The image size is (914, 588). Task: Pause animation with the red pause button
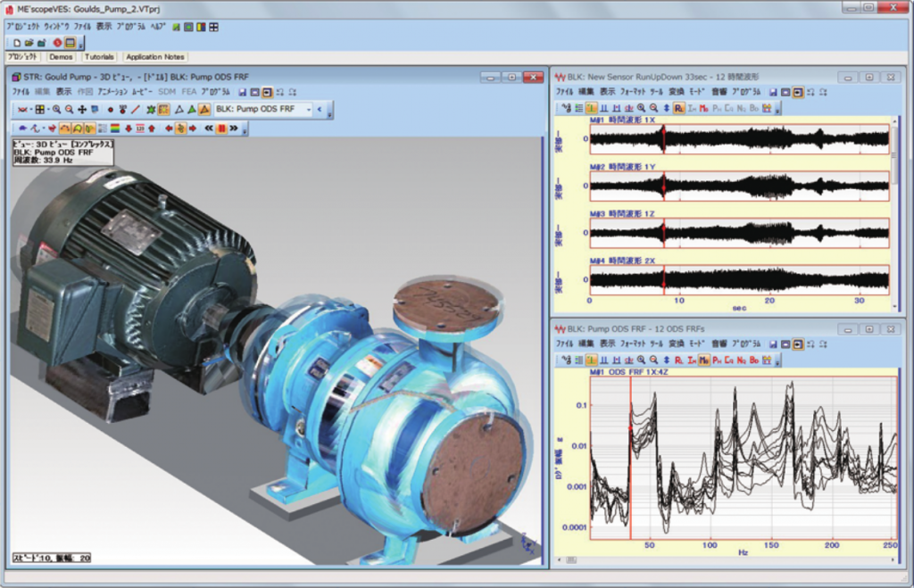(220, 128)
